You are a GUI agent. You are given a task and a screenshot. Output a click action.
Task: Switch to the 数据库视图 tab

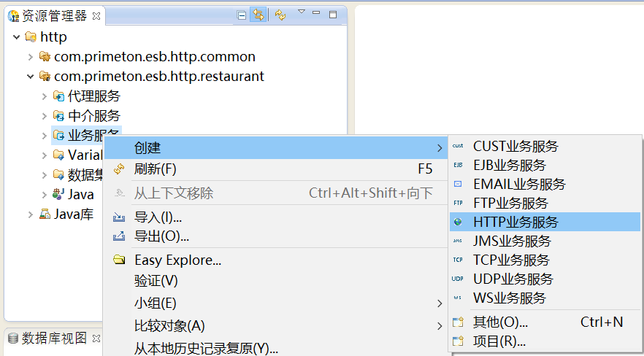click(53, 338)
